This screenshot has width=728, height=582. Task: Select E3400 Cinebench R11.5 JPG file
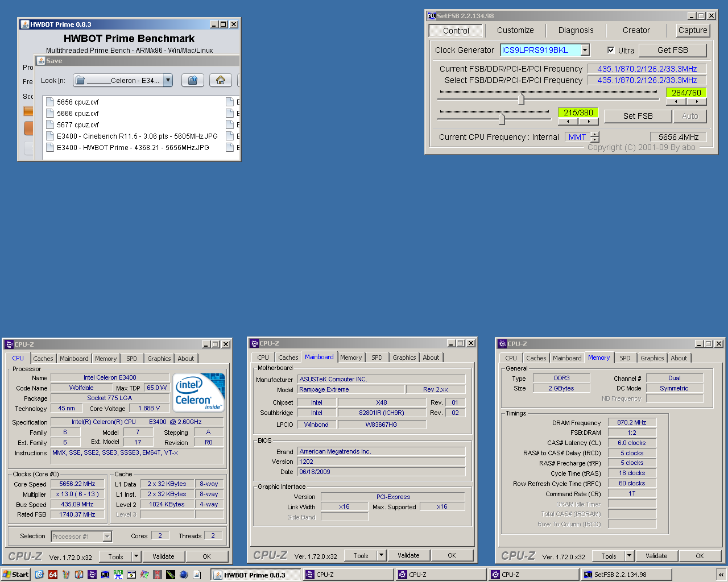(x=137, y=136)
